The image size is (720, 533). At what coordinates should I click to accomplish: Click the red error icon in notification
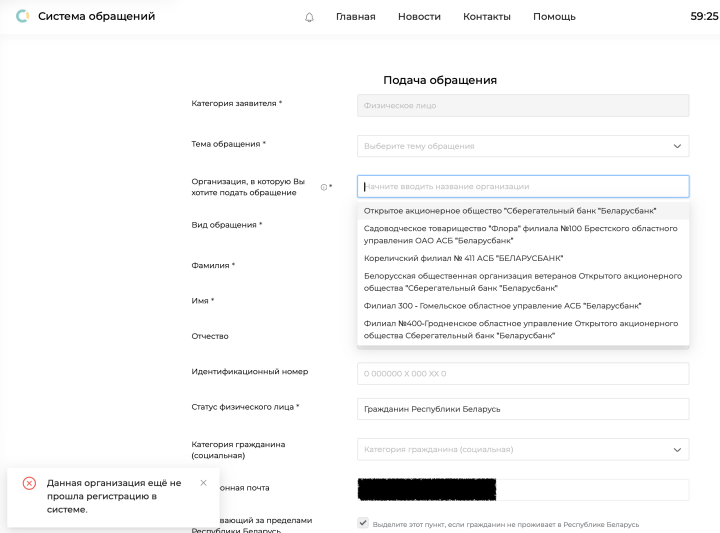[x=29, y=483]
